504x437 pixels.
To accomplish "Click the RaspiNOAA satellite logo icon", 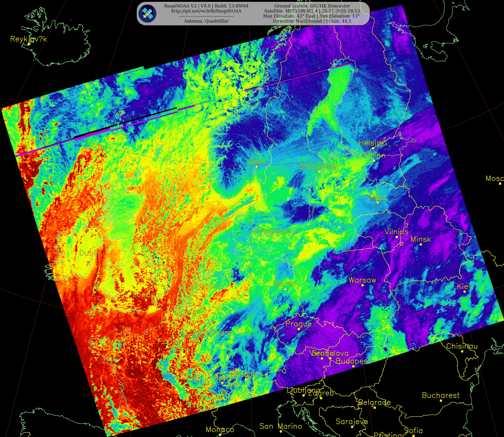I will (x=147, y=13).
